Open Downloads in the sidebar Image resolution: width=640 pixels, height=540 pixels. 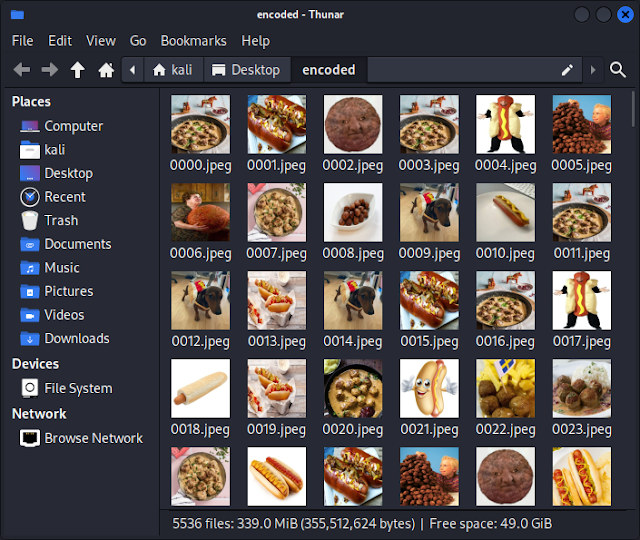point(76,338)
